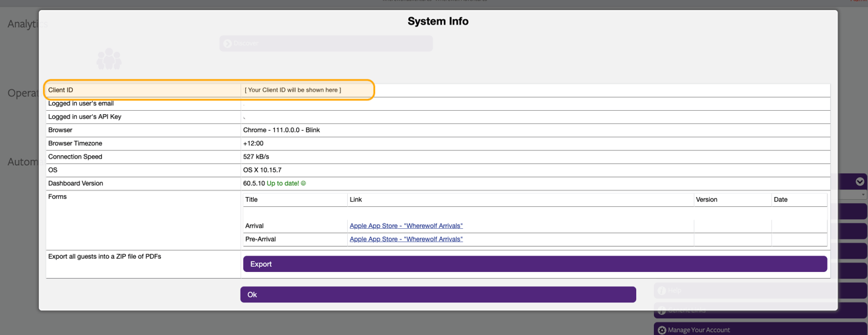Open the Arrival row App Store link
The width and height of the screenshot is (868, 335).
[406, 226]
